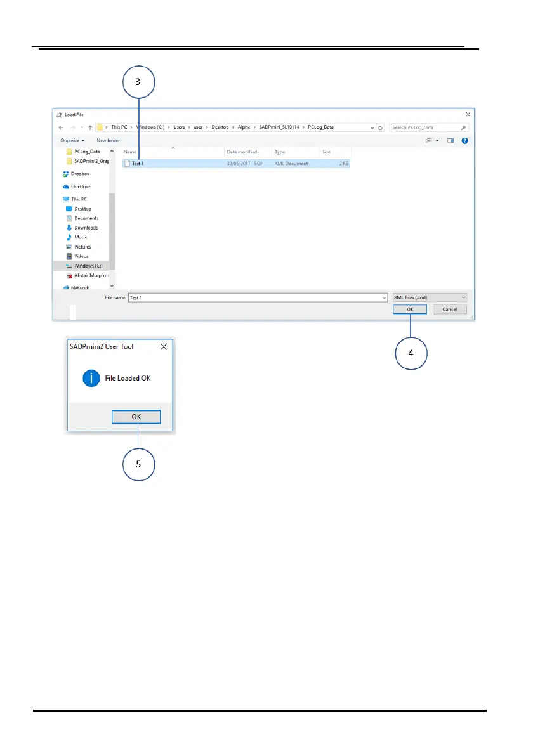Toggle the preview pane icon
The image size is (533, 756).
tap(451, 140)
